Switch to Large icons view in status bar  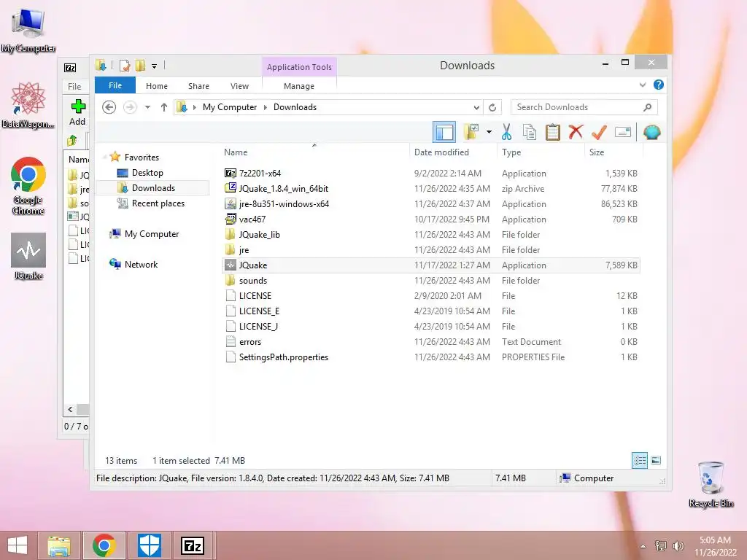point(656,460)
